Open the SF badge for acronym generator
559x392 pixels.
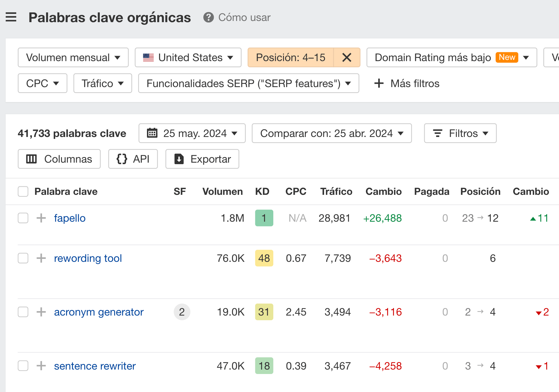point(182,312)
